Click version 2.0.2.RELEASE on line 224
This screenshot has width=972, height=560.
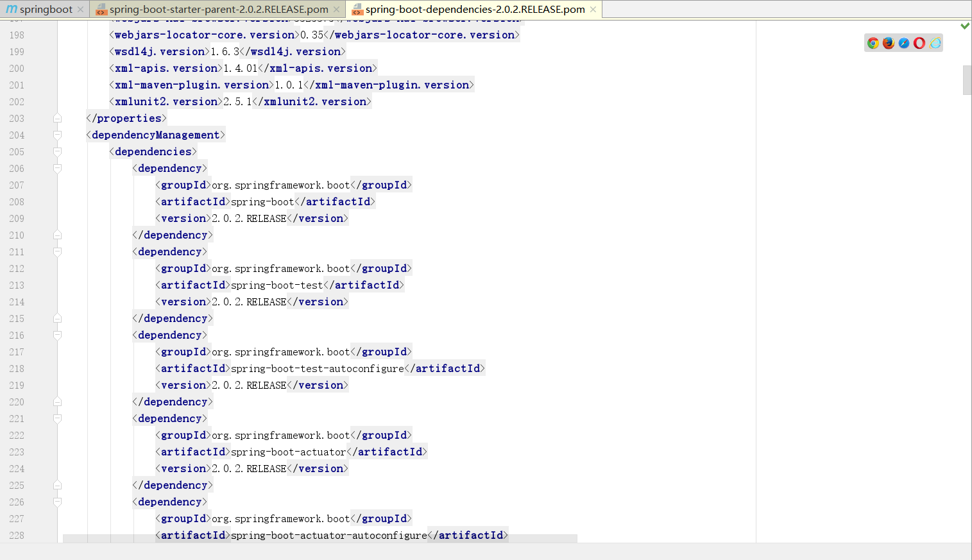(x=249, y=468)
